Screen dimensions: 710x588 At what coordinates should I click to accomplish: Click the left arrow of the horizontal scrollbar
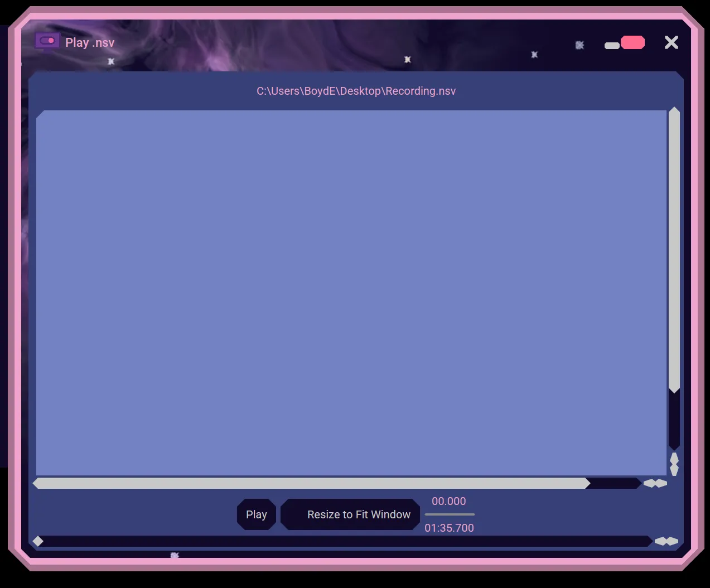(649, 483)
